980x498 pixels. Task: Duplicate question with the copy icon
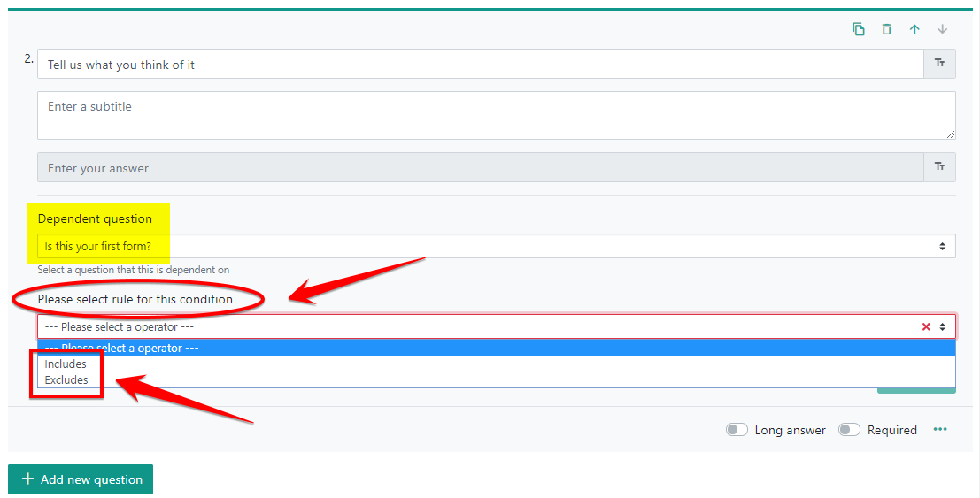tap(859, 29)
